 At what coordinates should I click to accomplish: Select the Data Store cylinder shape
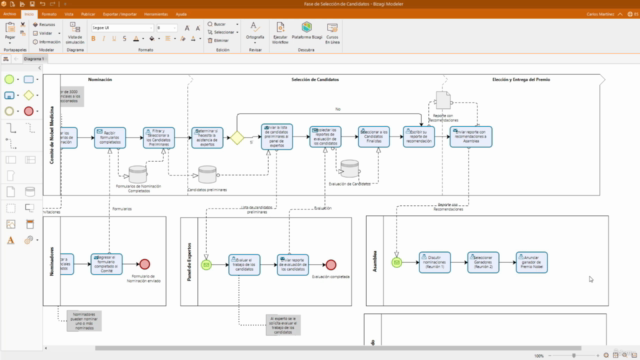click(x=30, y=191)
